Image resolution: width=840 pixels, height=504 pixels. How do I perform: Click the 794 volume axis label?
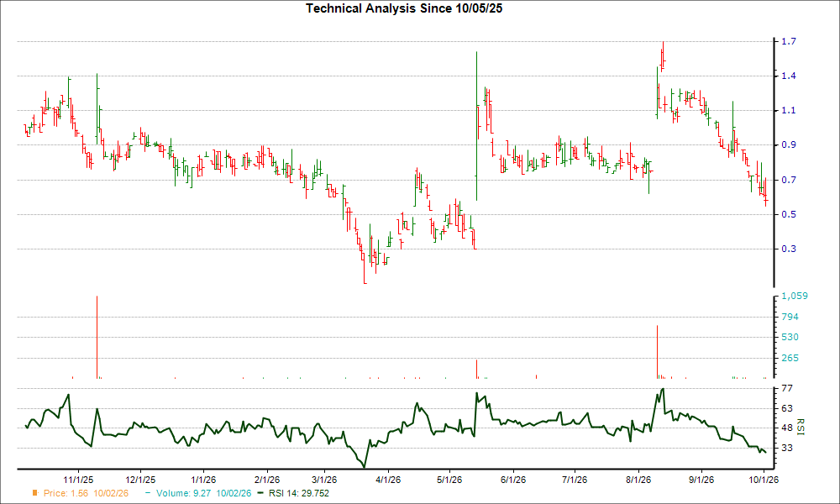coord(790,317)
